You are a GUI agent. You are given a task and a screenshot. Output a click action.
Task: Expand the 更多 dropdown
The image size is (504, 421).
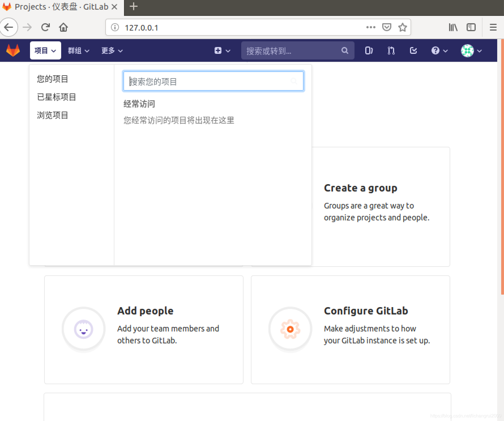111,50
